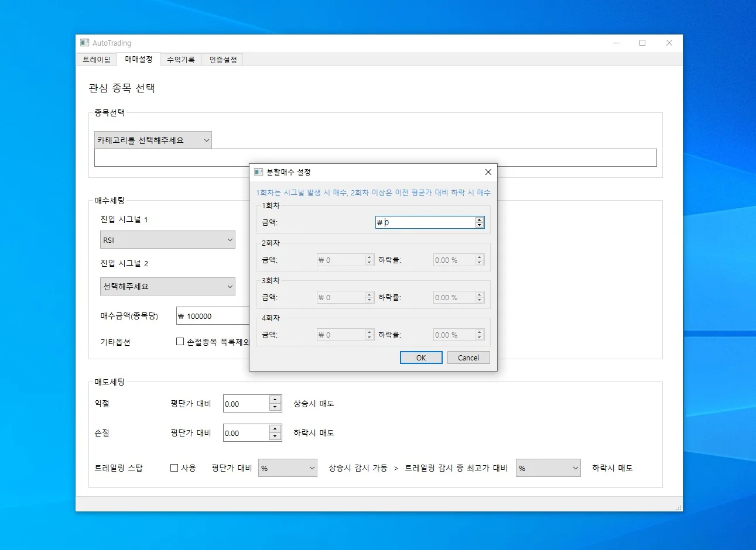
Task: Click the window resize grip corner
Action: (x=679, y=507)
